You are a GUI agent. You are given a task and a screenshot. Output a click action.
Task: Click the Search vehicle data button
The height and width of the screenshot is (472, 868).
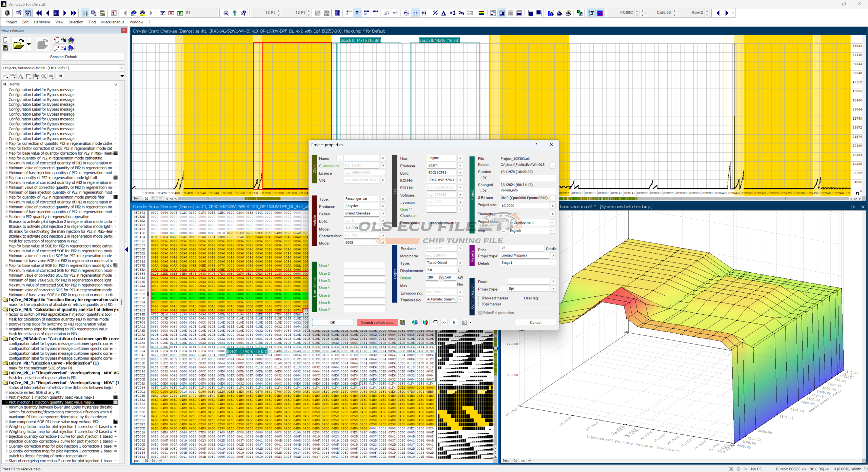(377, 322)
